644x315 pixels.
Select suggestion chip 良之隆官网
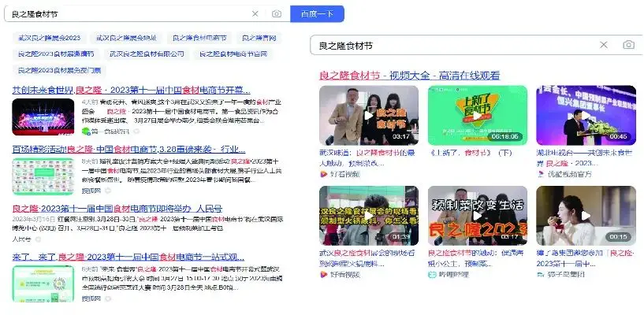[x=259, y=38]
